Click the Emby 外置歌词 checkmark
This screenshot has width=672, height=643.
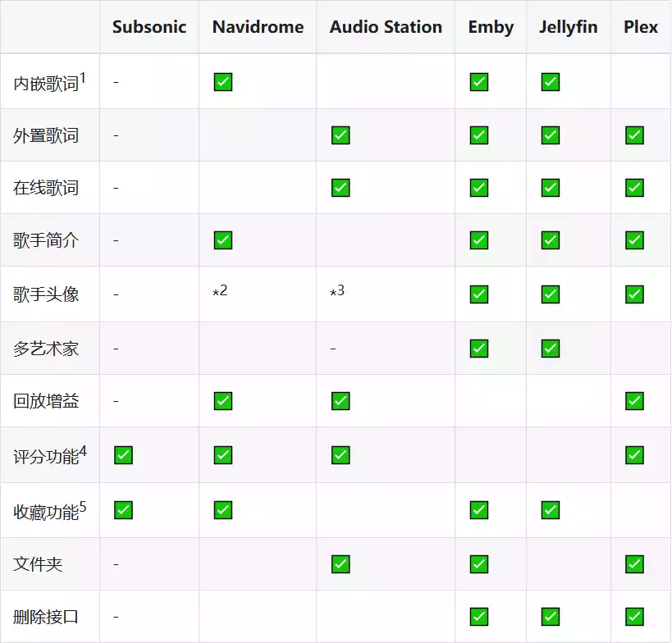(x=478, y=134)
